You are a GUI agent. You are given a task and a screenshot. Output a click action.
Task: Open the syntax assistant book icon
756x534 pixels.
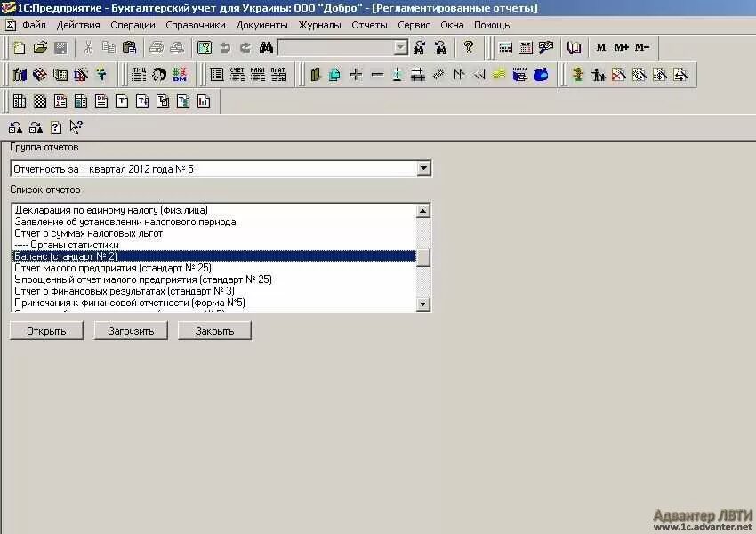pos(574,47)
